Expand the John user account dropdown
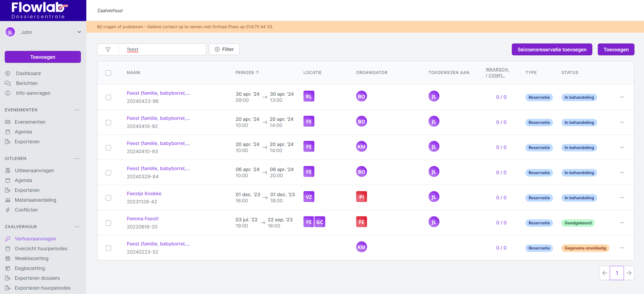 tap(79, 32)
